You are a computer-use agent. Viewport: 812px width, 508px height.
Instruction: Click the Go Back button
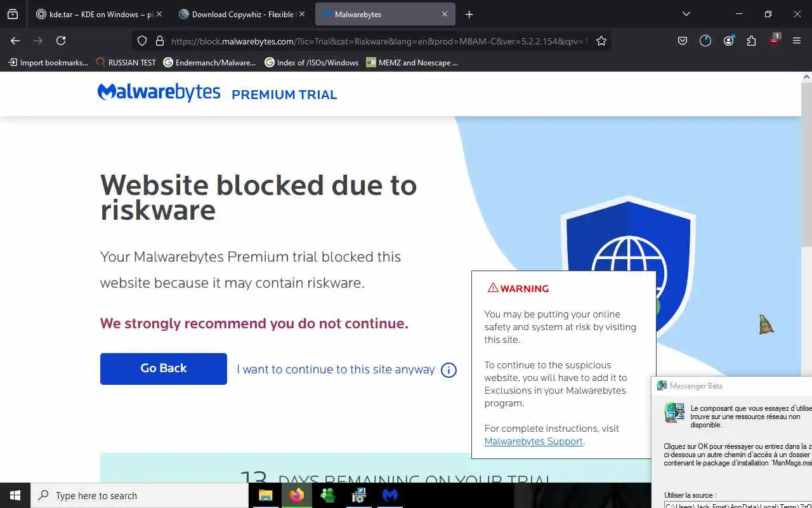164,369
